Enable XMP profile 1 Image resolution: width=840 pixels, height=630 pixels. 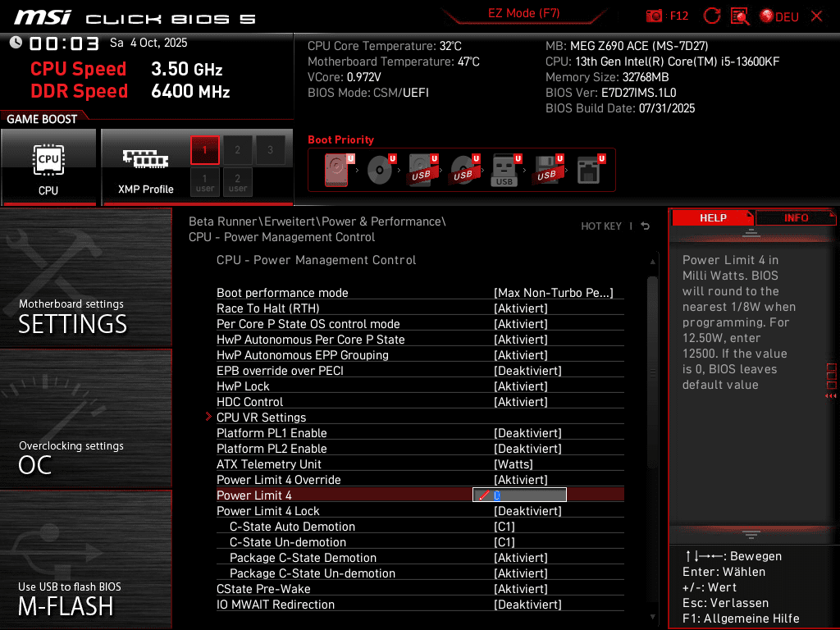click(204, 150)
